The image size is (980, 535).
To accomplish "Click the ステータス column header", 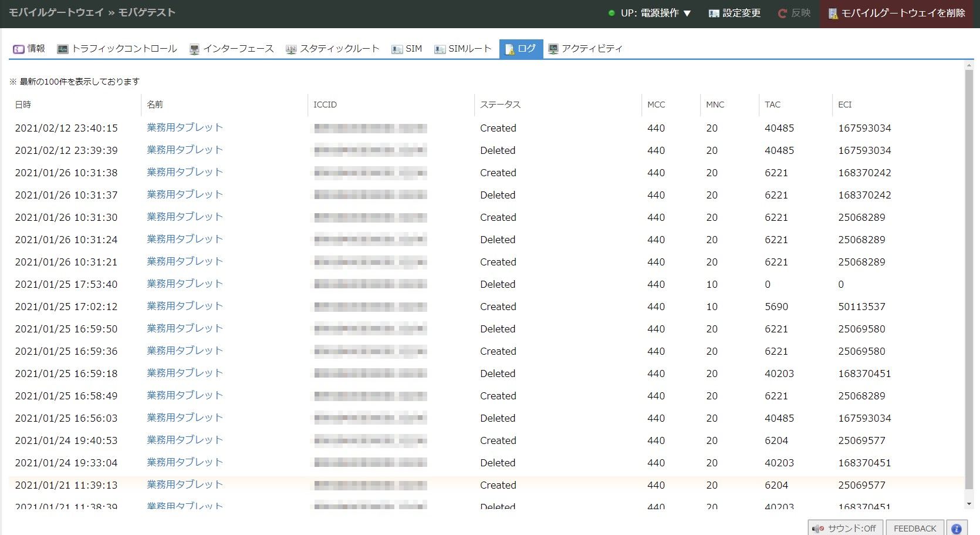I will [x=500, y=105].
